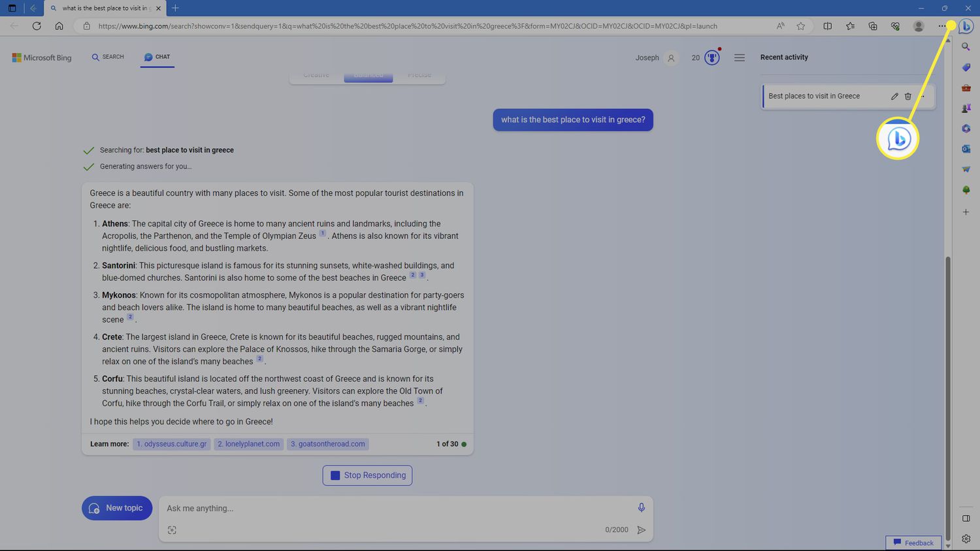The image size is (980, 551).
Task: Click the edit pencil on recent chat
Action: click(x=894, y=96)
